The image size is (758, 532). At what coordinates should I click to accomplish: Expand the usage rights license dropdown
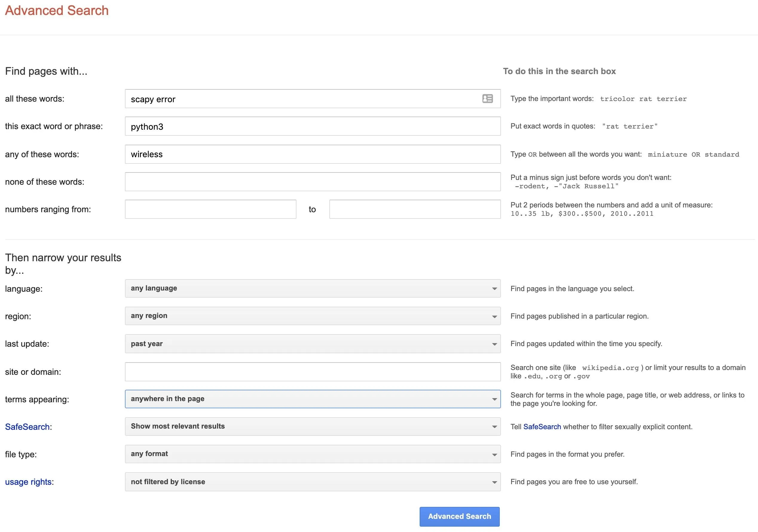(x=312, y=481)
